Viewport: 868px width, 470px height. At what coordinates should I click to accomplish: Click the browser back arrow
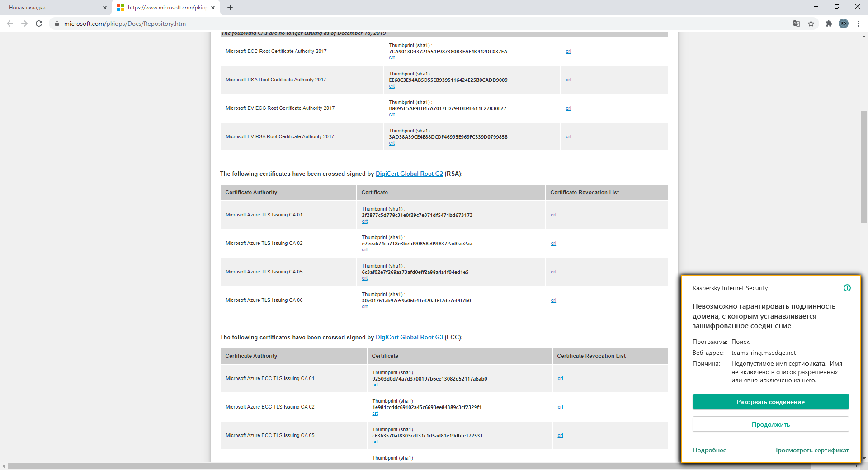[x=10, y=23]
